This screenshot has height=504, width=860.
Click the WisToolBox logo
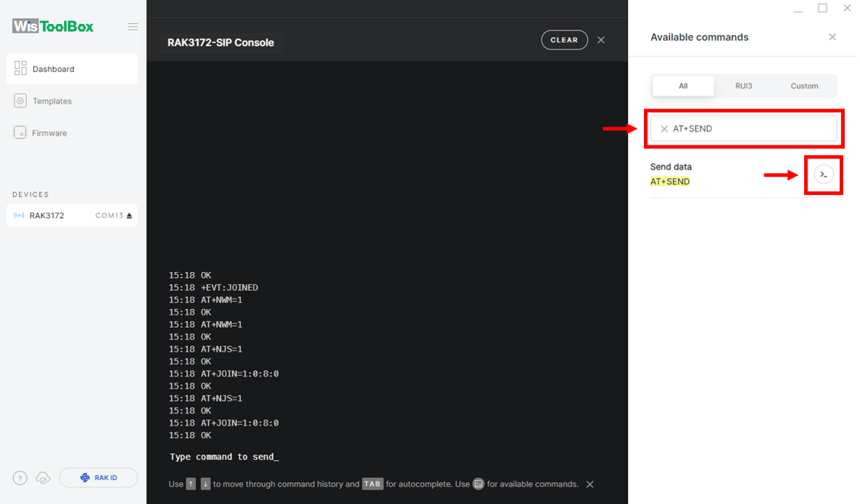click(x=52, y=26)
